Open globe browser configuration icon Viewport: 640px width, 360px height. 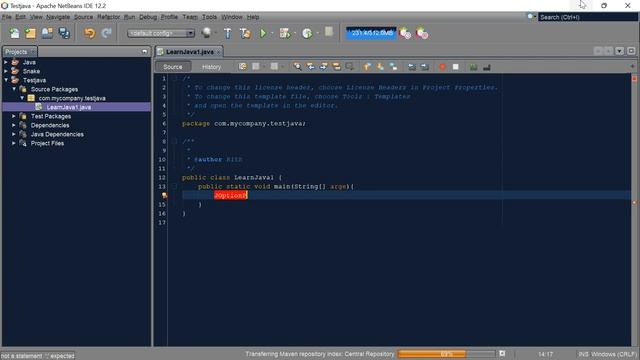point(206,33)
